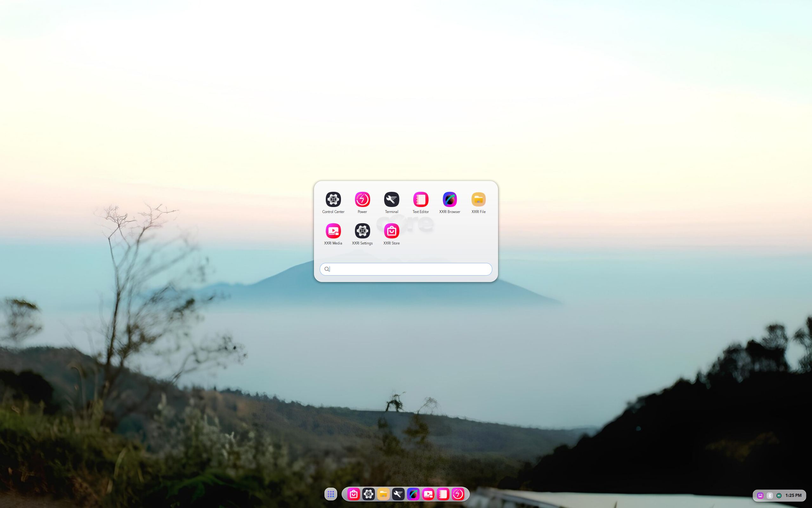Viewport: 812px width, 508px height.
Task: Open the media player icon in dock
Action: click(x=428, y=494)
